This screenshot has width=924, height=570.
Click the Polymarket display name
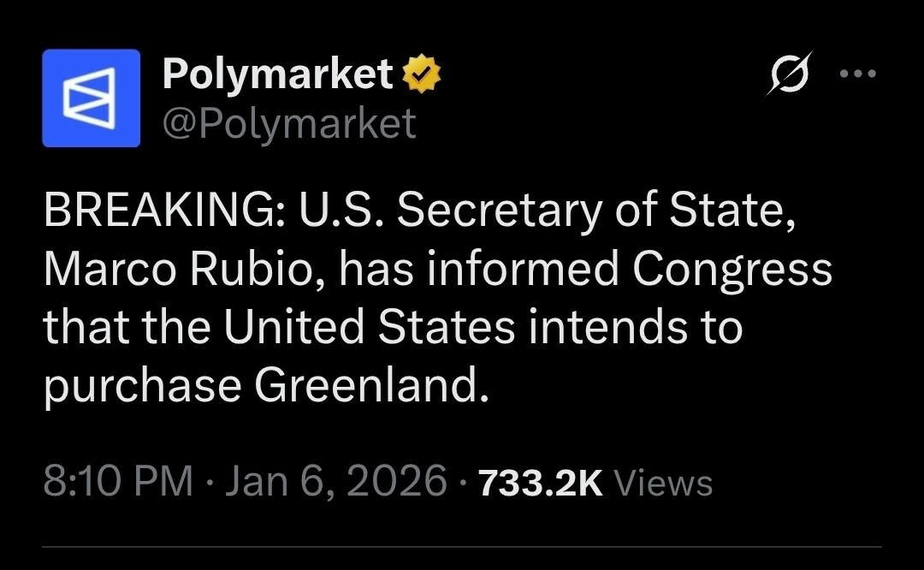pyautogui.click(x=277, y=75)
